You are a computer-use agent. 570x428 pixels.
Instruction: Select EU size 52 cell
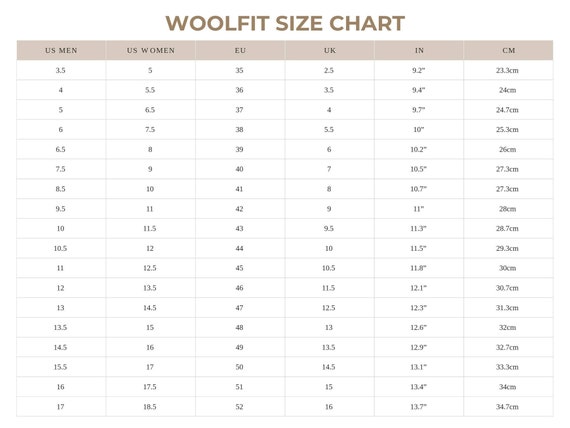[240, 407]
